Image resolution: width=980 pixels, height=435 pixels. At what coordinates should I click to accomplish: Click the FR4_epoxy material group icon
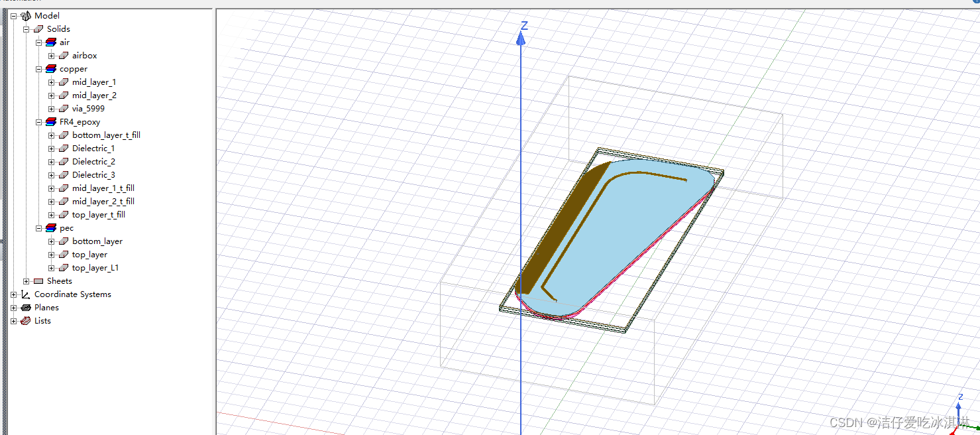click(51, 122)
